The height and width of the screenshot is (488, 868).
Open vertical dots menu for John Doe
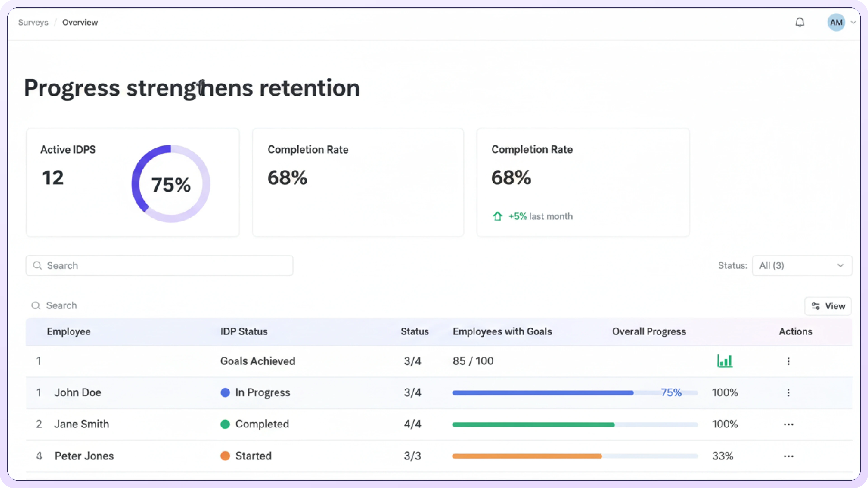(788, 393)
